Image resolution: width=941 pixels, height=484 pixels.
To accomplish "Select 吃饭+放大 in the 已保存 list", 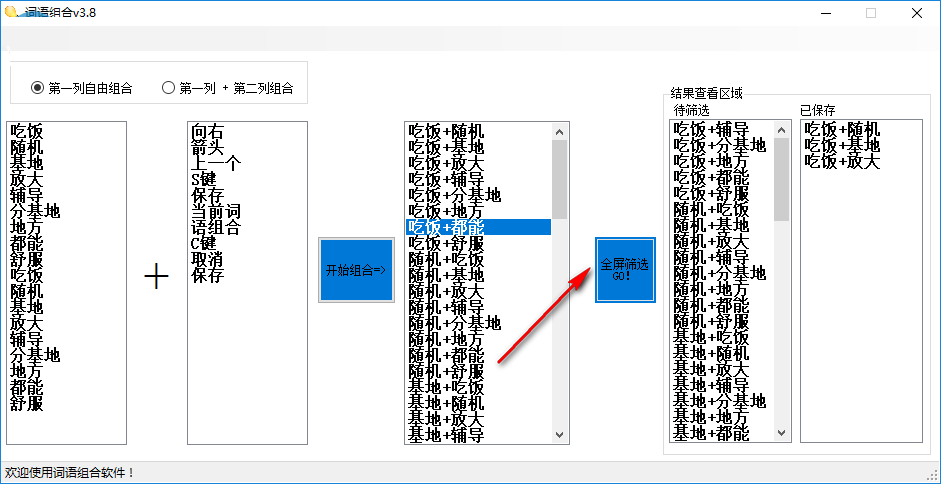I will [843, 162].
